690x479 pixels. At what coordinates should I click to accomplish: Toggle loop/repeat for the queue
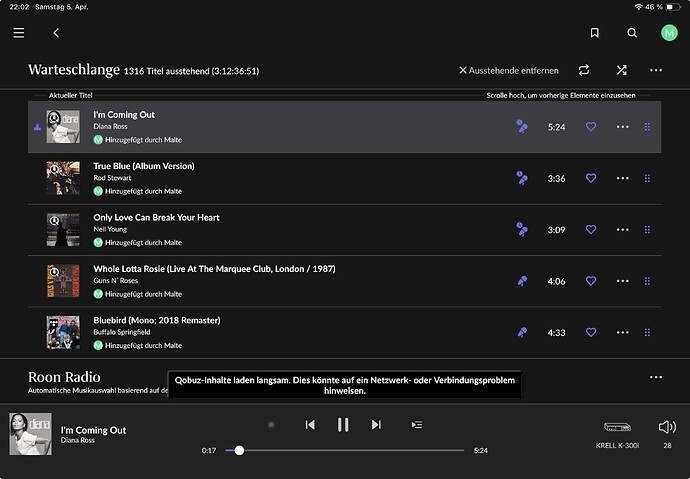[584, 70]
